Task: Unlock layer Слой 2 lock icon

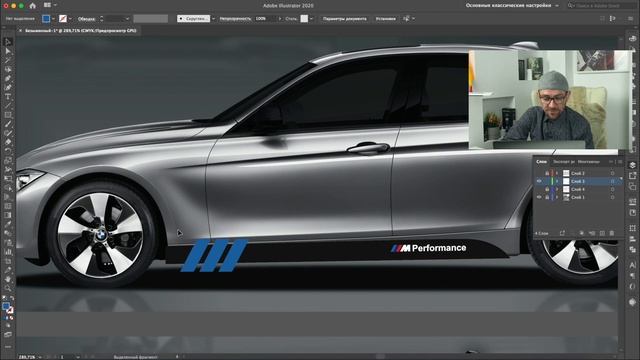Action: click(547, 173)
